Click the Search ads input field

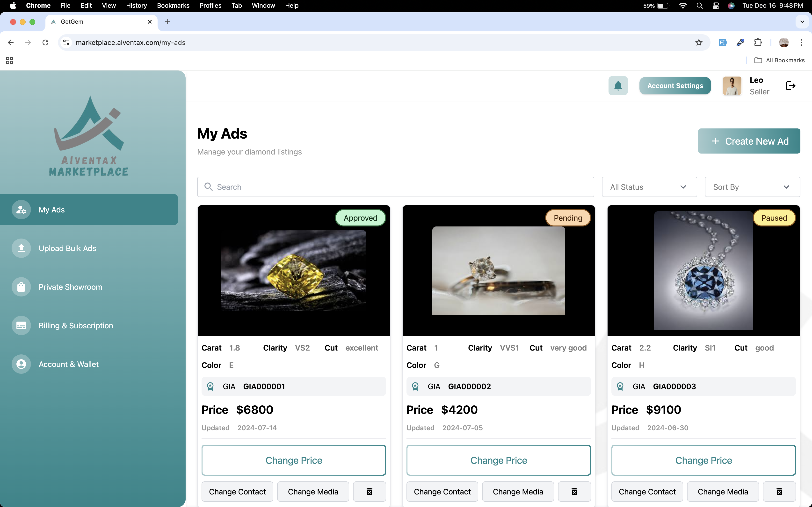[x=395, y=187]
